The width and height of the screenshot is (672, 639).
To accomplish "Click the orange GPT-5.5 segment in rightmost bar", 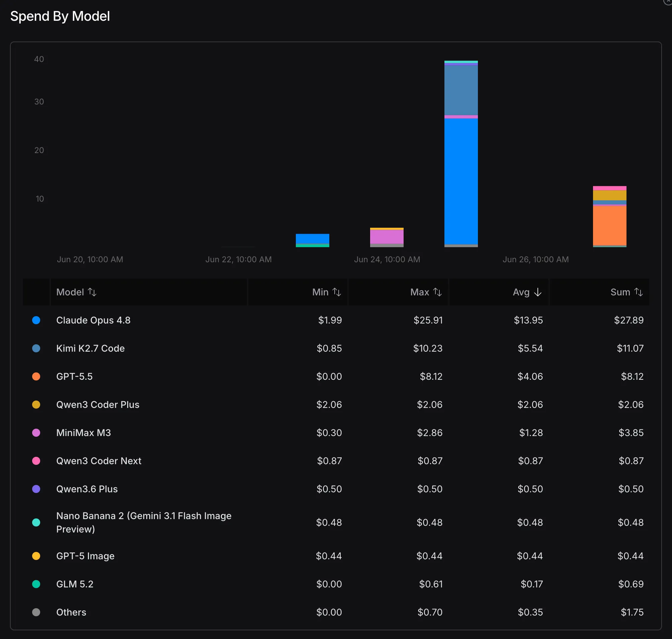I will pos(609,225).
